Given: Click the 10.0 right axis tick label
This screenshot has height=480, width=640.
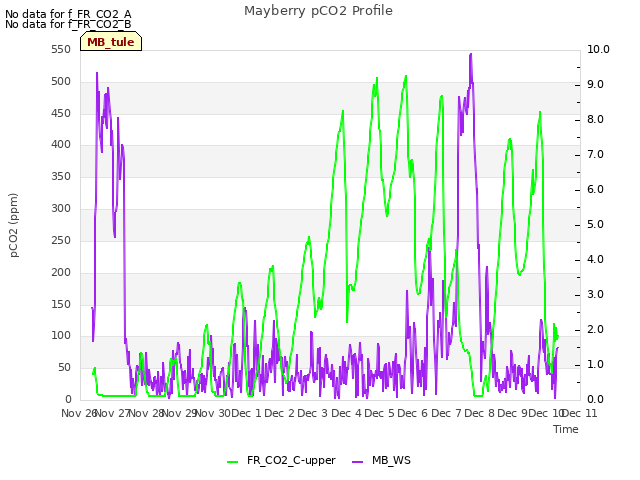Looking at the screenshot, I should pos(598,49).
